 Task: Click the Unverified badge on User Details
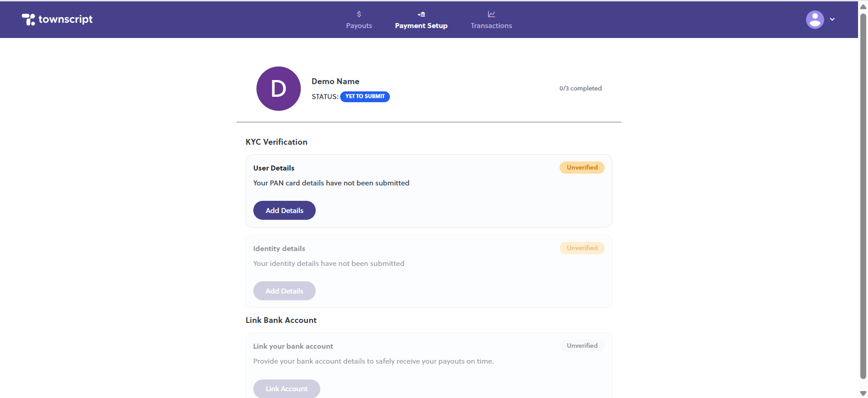(x=582, y=167)
